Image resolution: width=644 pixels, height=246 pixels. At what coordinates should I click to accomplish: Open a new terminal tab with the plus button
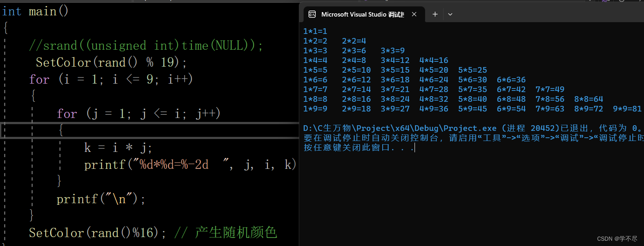tap(435, 15)
